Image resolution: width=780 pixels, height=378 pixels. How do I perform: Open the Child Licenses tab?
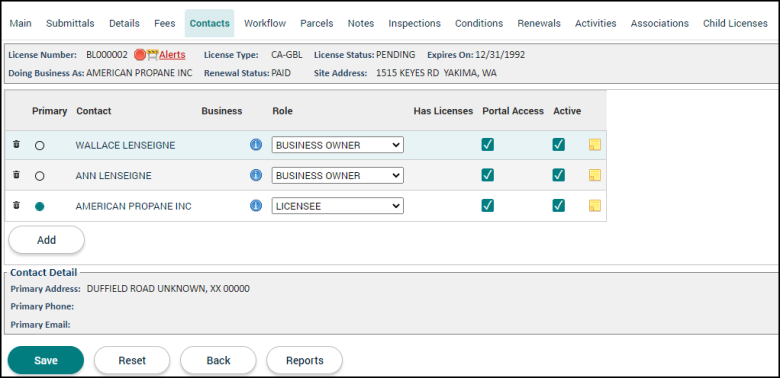(x=735, y=23)
